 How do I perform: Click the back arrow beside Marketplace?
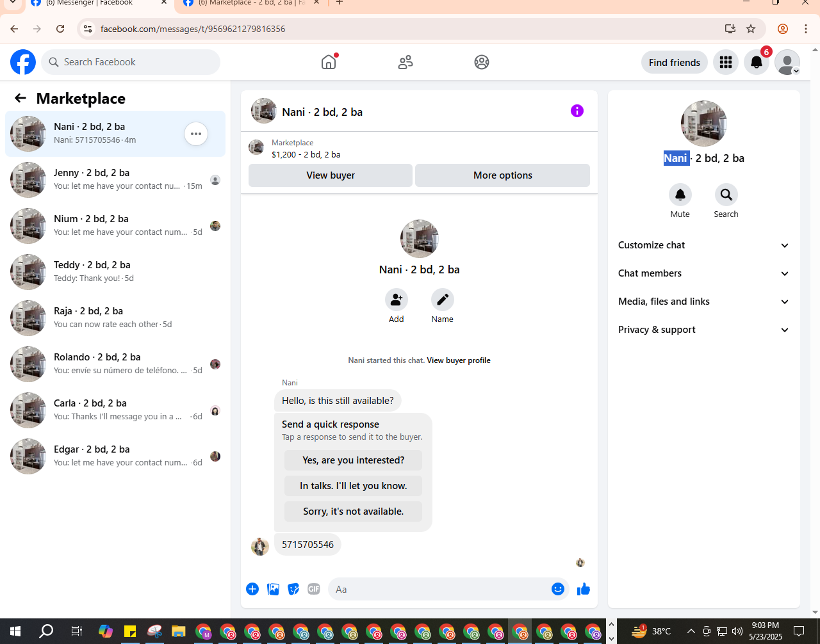(20, 98)
